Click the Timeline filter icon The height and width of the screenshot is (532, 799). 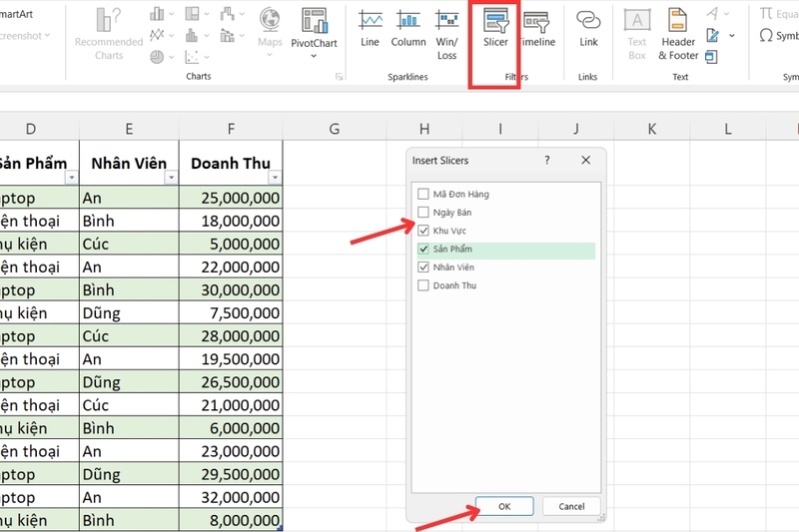click(x=536, y=28)
